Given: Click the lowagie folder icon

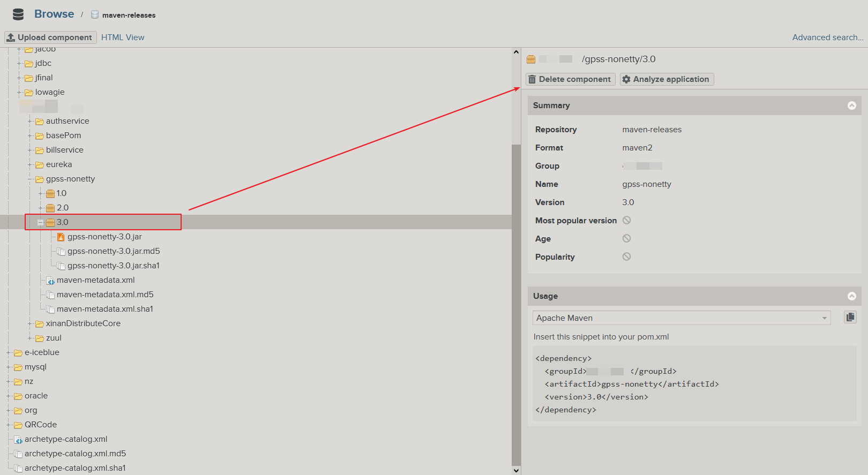Looking at the screenshot, I should 29,93.
